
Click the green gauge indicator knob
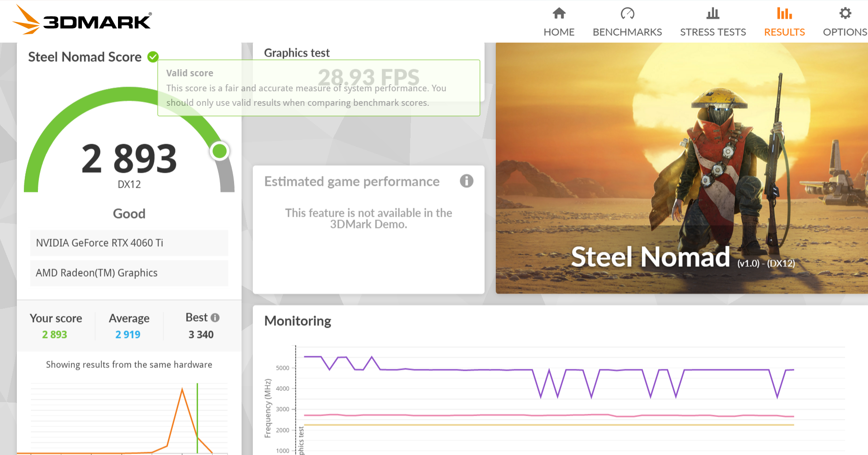(x=220, y=151)
